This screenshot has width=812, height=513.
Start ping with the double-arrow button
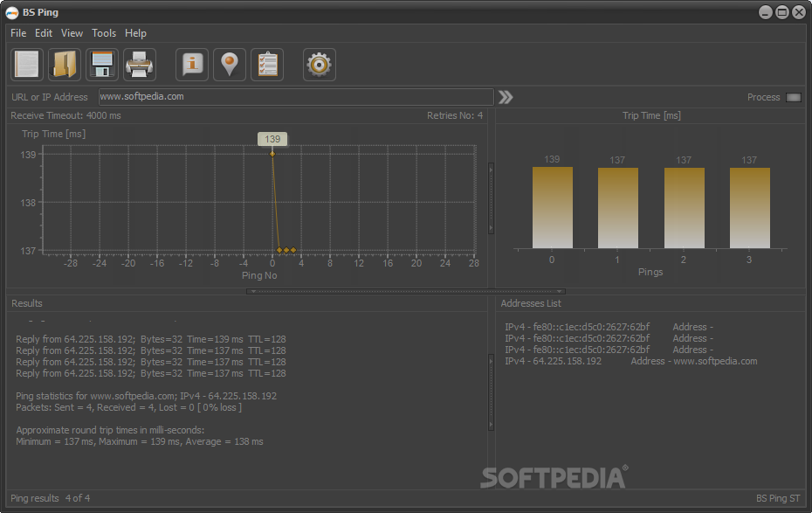(506, 97)
